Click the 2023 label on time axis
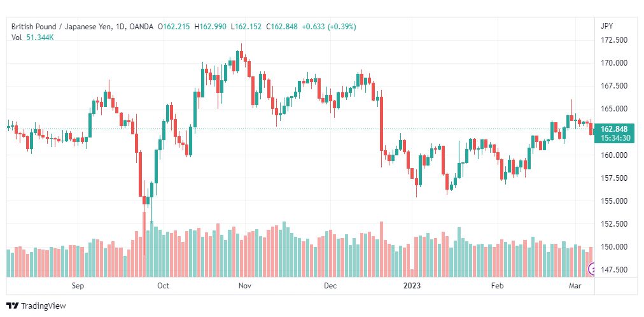The image size is (644, 317). coord(412,286)
